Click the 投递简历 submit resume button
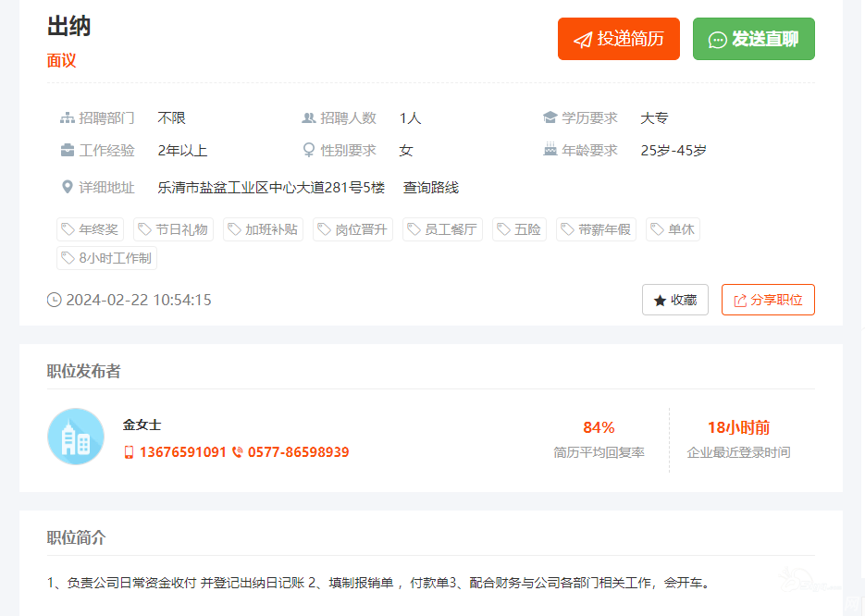The width and height of the screenshot is (865, 616). [618, 39]
